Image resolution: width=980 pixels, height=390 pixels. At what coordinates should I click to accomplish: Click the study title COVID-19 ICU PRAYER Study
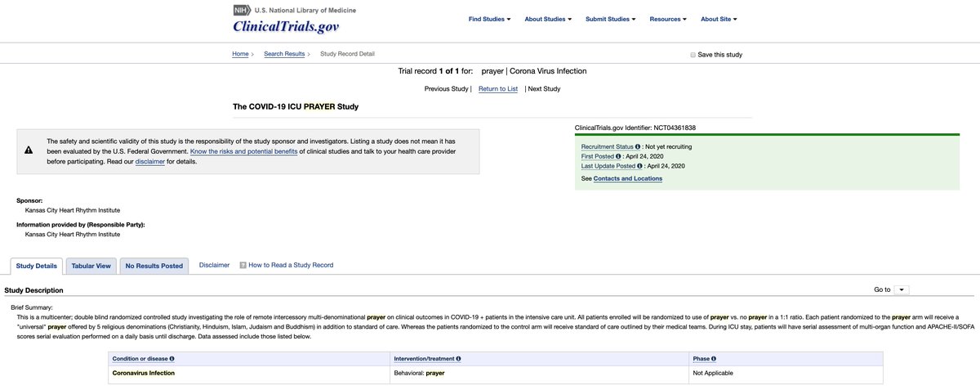click(296, 106)
